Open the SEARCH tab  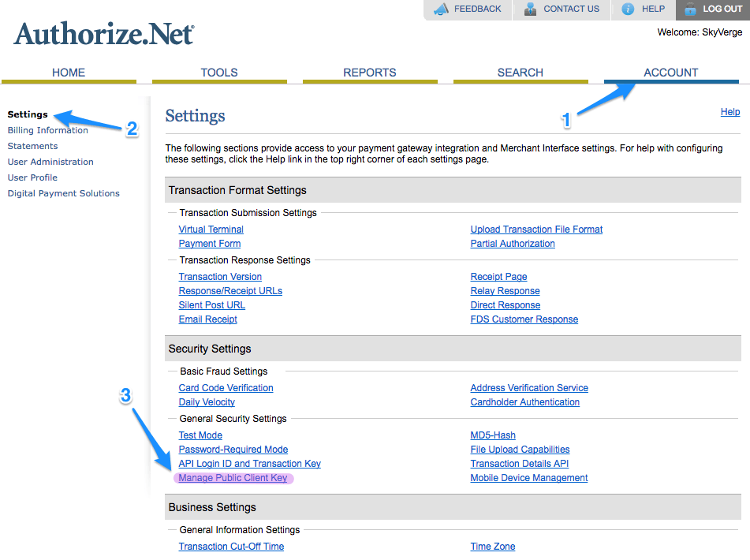point(521,73)
